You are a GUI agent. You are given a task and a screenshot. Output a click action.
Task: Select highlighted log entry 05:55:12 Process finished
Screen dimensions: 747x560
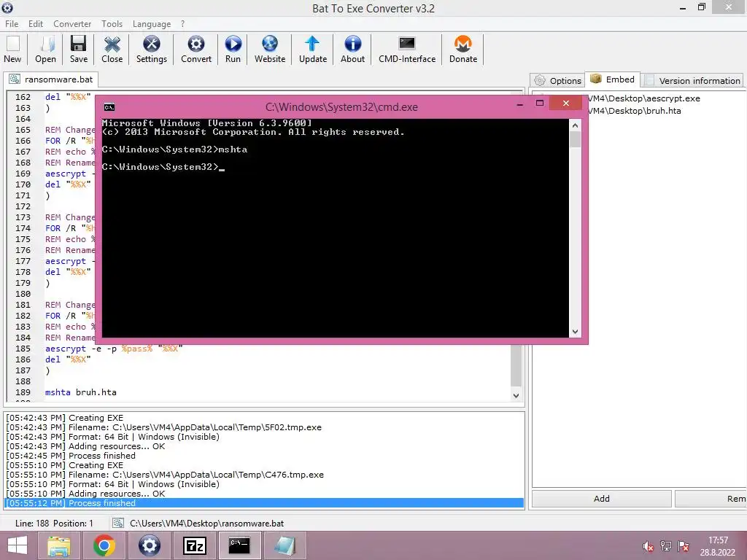point(264,503)
